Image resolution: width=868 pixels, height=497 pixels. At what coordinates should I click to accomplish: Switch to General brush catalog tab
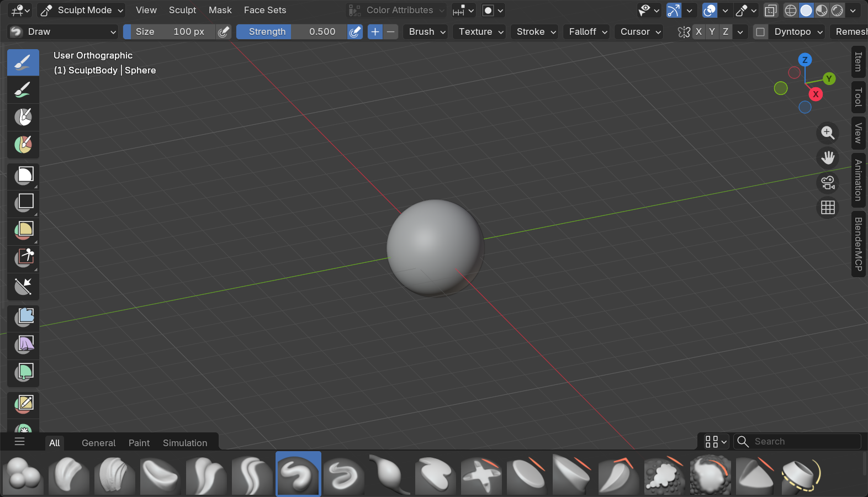coord(98,443)
